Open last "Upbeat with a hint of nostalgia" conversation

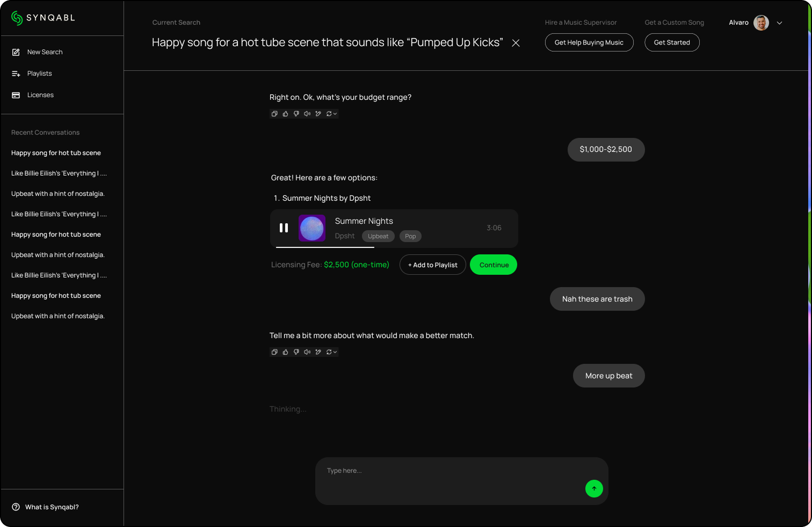click(58, 316)
